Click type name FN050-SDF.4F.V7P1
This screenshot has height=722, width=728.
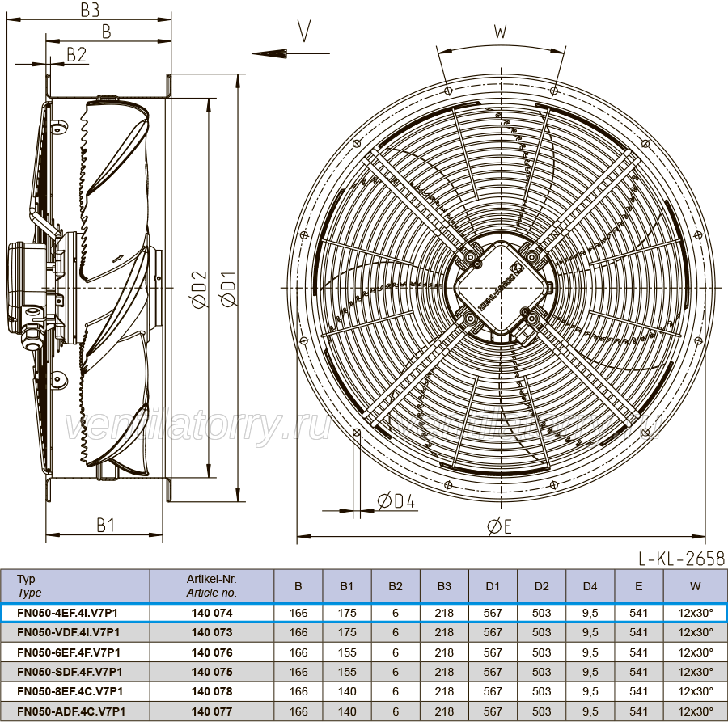(70, 672)
